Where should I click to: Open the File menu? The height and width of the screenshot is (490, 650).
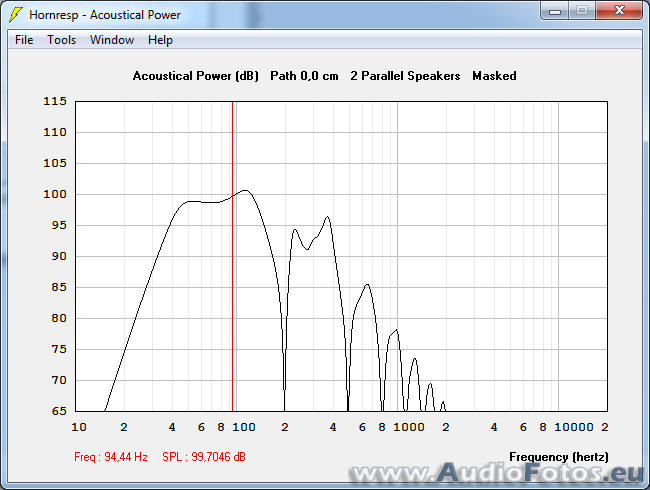pyautogui.click(x=24, y=40)
